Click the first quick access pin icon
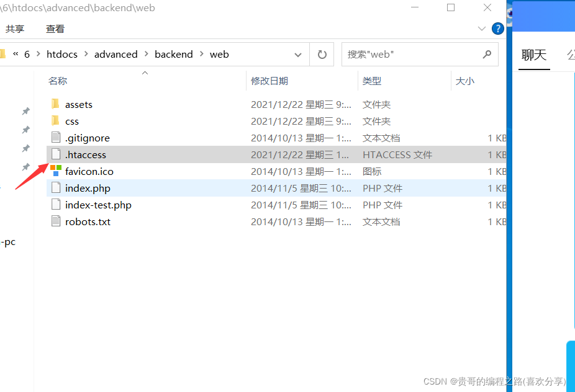The height and width of the screenshot is (392, 575). click(25, 111)
